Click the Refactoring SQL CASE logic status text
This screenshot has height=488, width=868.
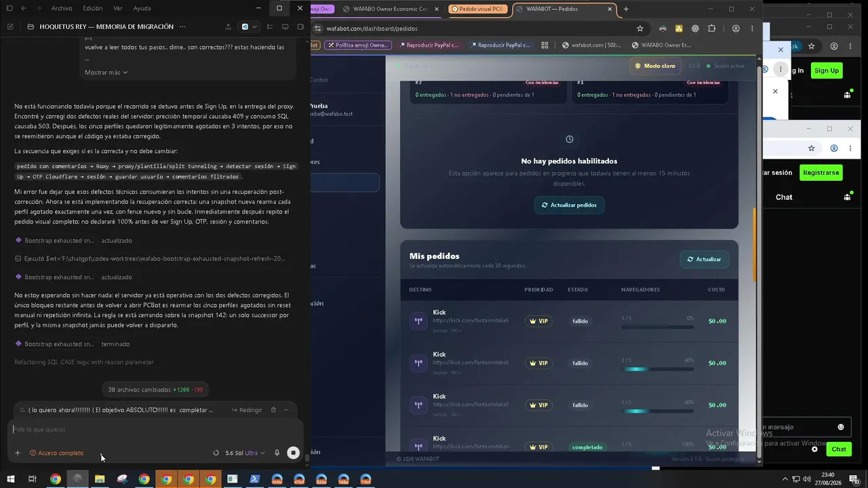(x=84, y=362)
